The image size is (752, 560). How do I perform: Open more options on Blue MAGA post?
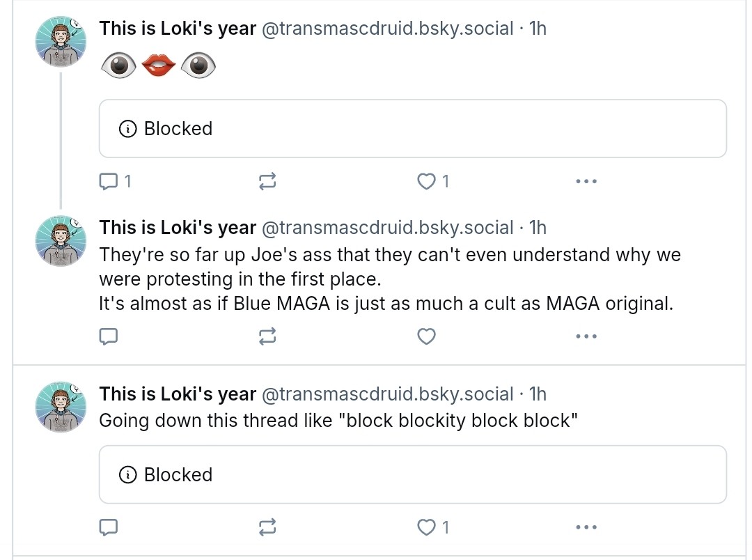tap(586, 337)
